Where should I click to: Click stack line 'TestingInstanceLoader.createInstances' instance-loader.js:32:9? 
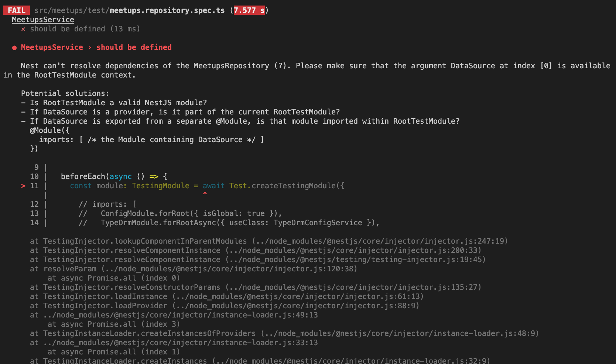click(260, 360)
